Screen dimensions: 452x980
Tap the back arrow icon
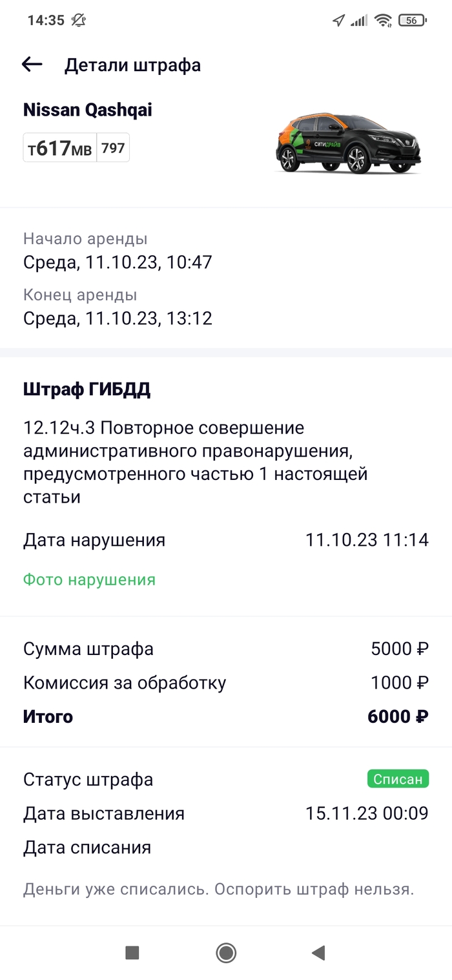(x=32, y=65)
